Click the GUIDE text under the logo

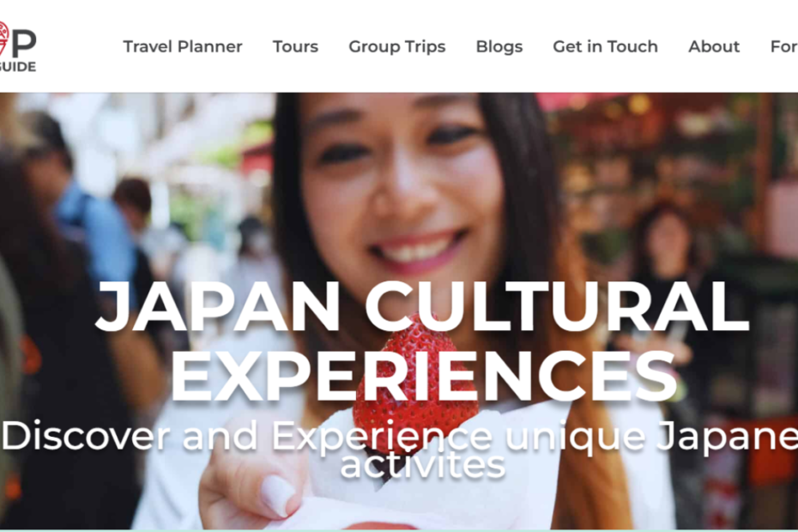18,67
